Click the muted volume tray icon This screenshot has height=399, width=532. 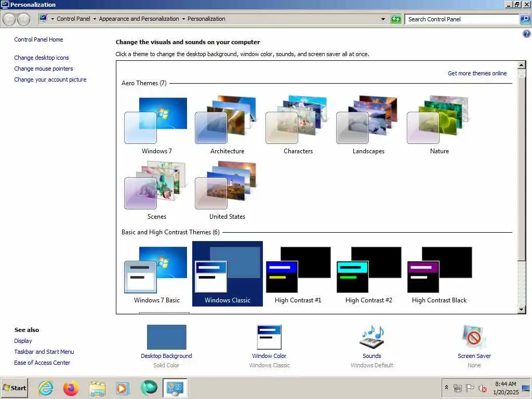point(483,388)
